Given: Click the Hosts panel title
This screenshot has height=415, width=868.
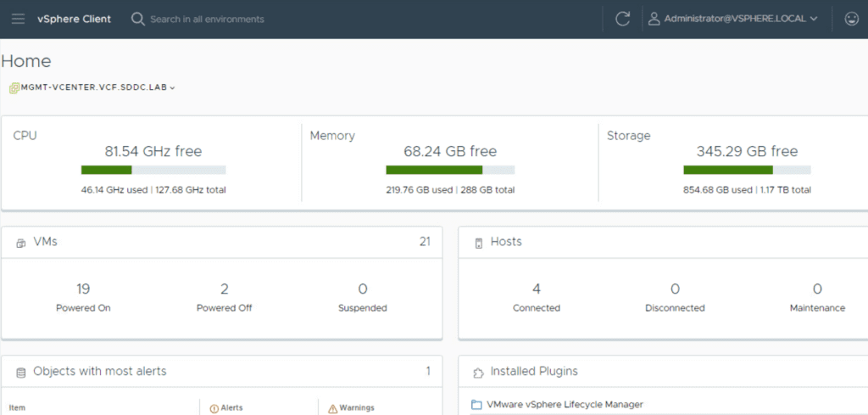Looking at the screenshot, I should 506,242.
